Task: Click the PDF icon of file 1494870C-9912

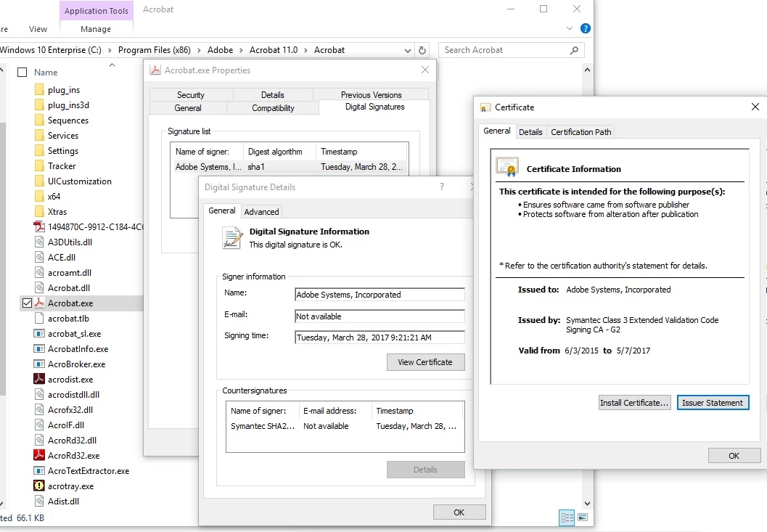Action: tap(39, 226)
